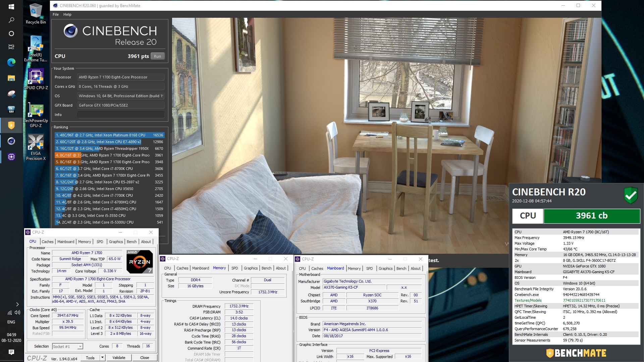
Task: Click the Close button in CPU-Z
Action: click(x=145, y=358)
